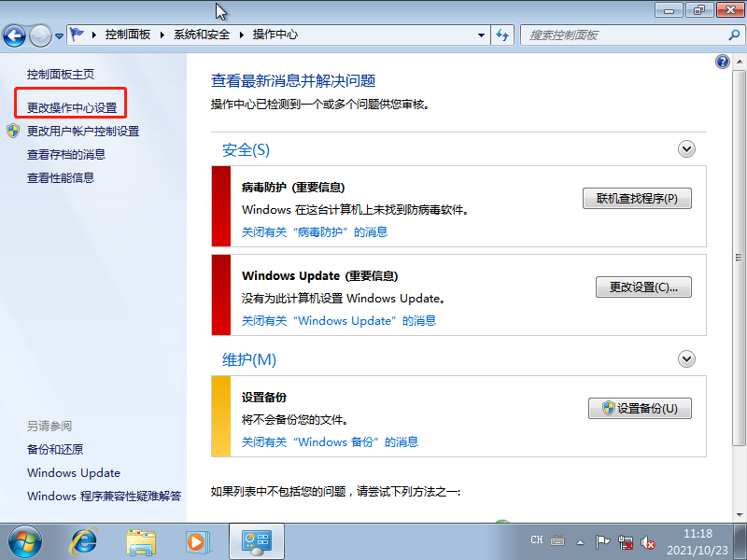Select 操作中心 in the address breadcrumb

pyautogui.click(x=275, y=35)
